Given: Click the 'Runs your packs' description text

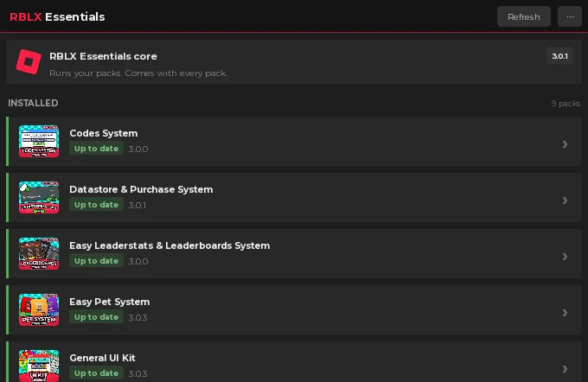Looking at the screenshot, I should [x=138, y=73].
